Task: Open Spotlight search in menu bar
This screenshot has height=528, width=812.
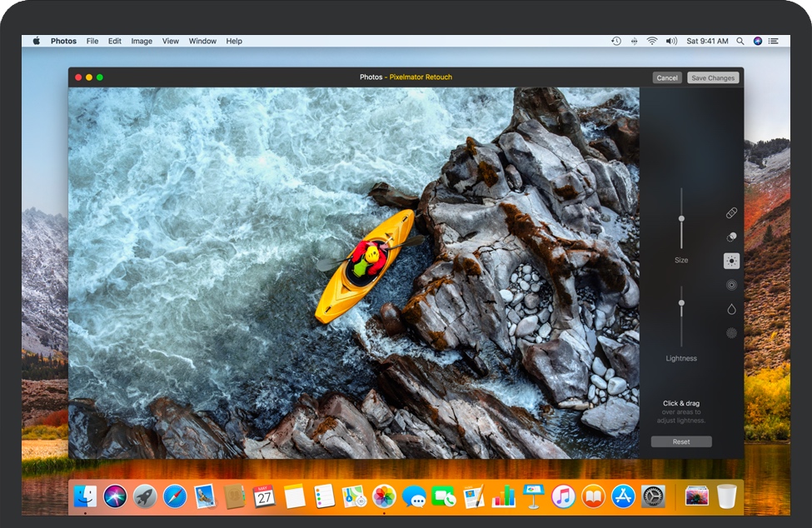Action: pyautogui.click(x=740, y=41)
